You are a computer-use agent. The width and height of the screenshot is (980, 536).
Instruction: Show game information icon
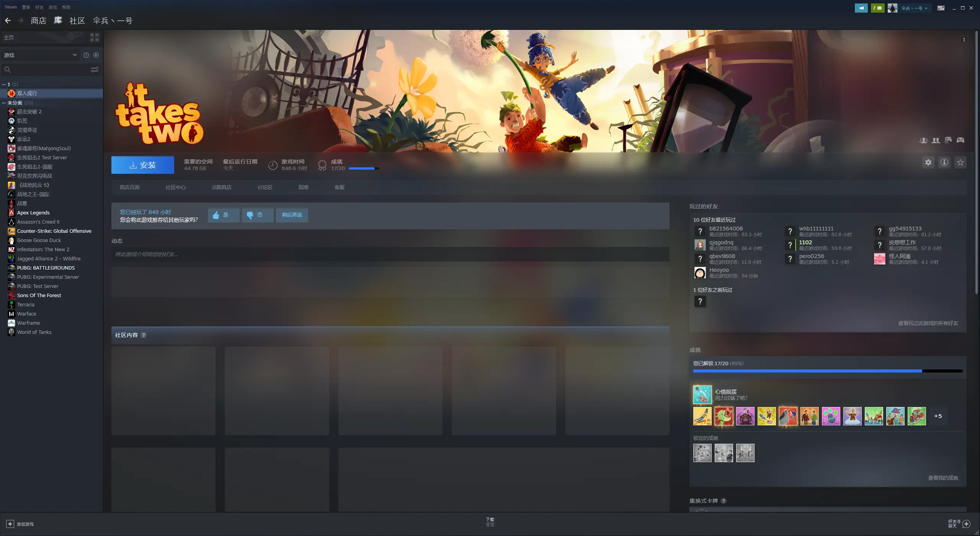(944, 162)
